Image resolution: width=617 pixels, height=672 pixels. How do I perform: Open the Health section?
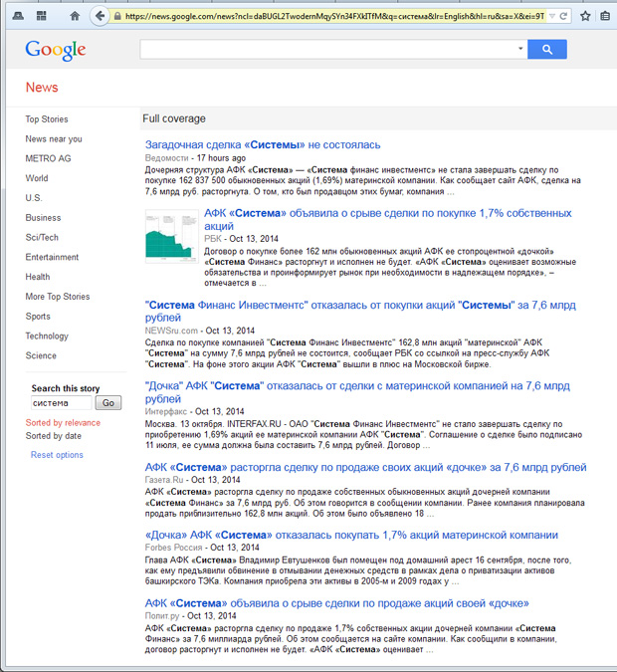[37, 277]
